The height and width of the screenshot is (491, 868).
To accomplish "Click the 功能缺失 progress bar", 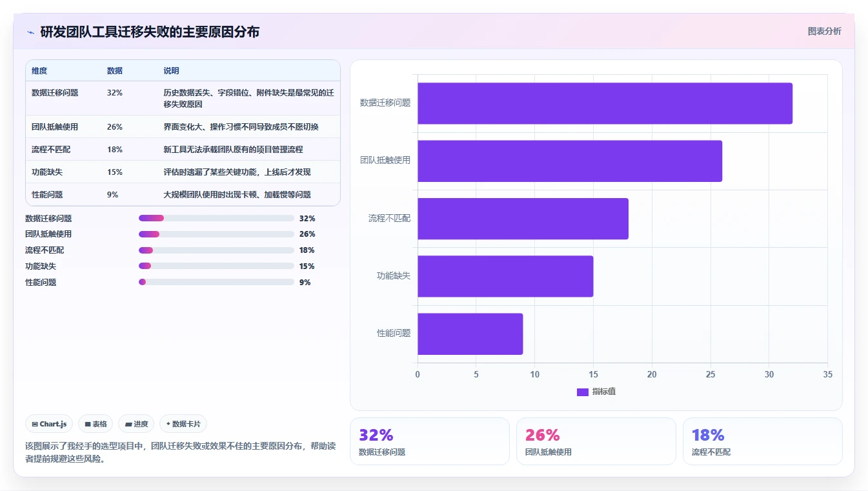I will (216, 266).
